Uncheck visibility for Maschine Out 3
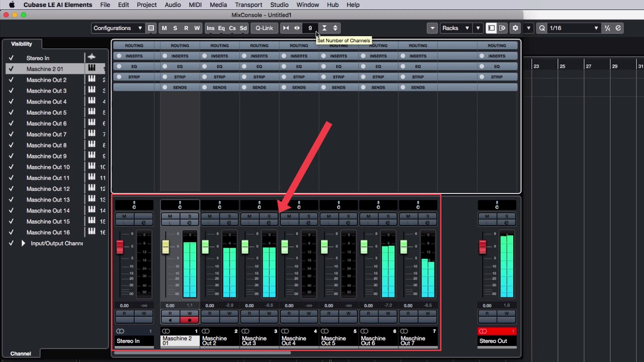The image size is (644, 362). click(x=11, y=90)
